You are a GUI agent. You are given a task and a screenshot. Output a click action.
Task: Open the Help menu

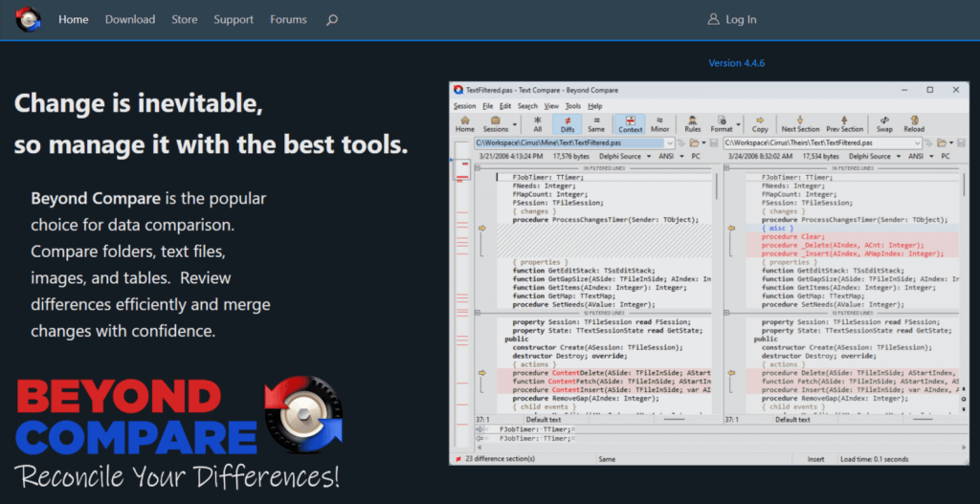pyautogui.click(x=595, y=106)
